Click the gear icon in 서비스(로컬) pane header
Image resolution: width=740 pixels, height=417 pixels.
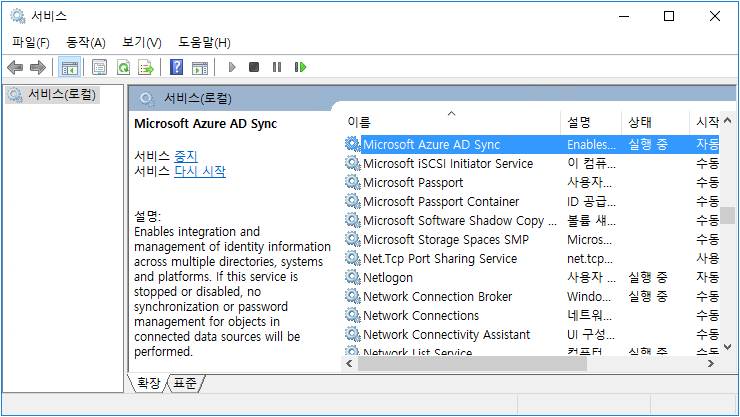(147, 99)
